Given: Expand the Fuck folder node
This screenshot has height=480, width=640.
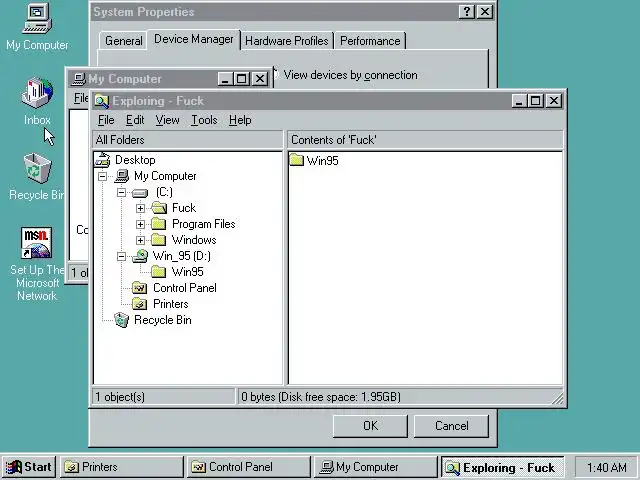Looking at the screenshot, I should click(x=140, y=208).
